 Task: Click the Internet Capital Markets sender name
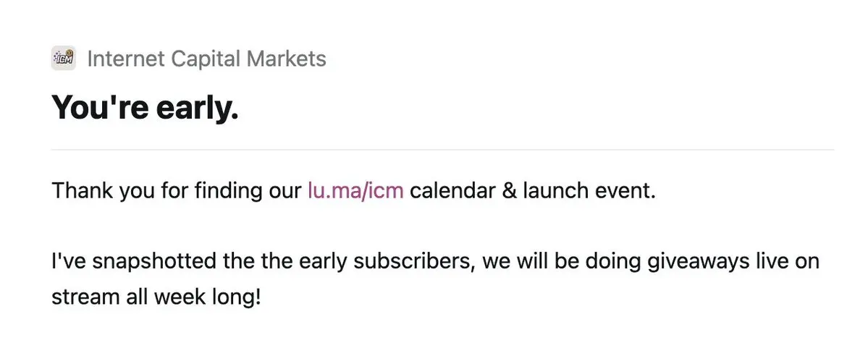[x=206, y=59]
